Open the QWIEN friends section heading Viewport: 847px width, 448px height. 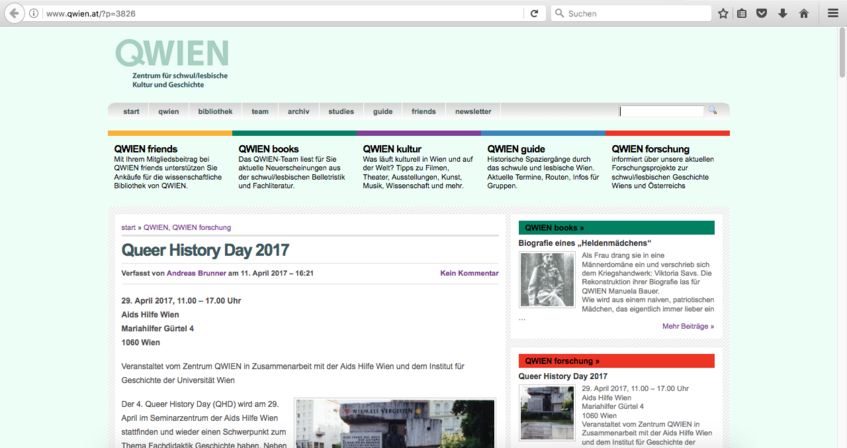pos(145,149)
